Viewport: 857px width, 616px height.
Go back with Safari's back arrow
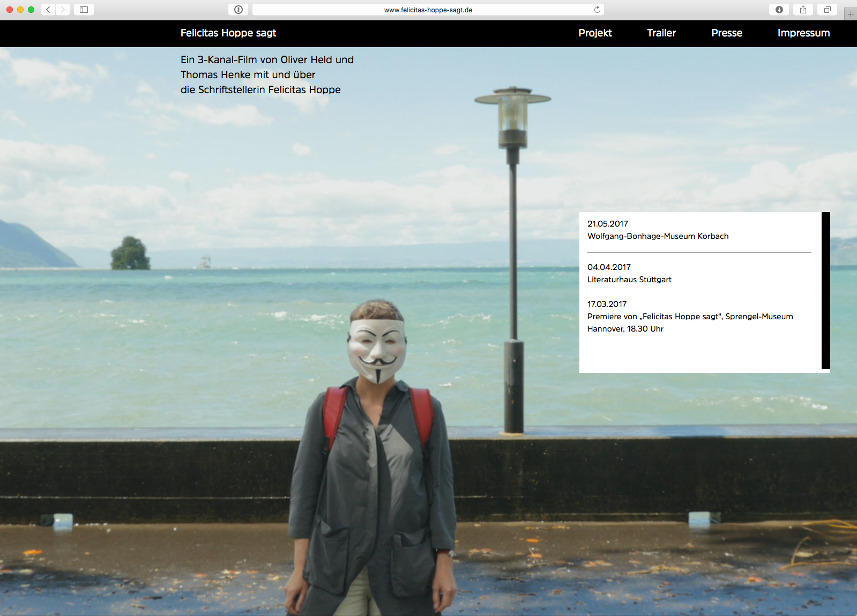(48, 10)
